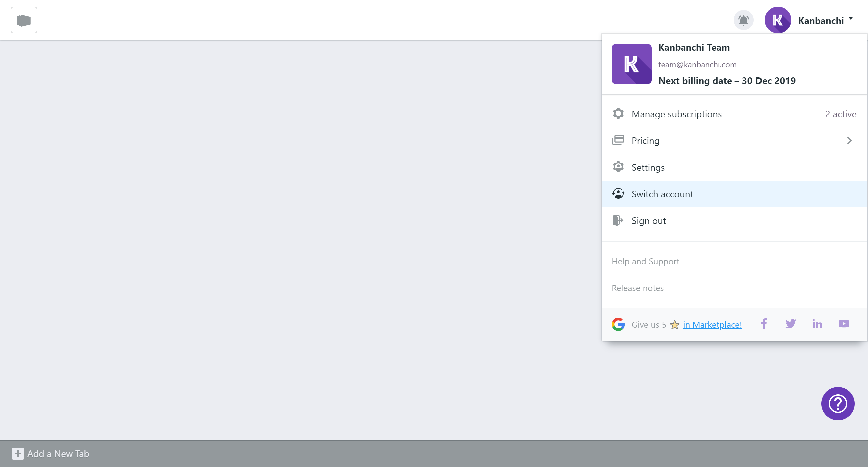The height and width of the screenshot is (467, 868).
Task: Click the Add a New Tab label
Action: point(58,454)
